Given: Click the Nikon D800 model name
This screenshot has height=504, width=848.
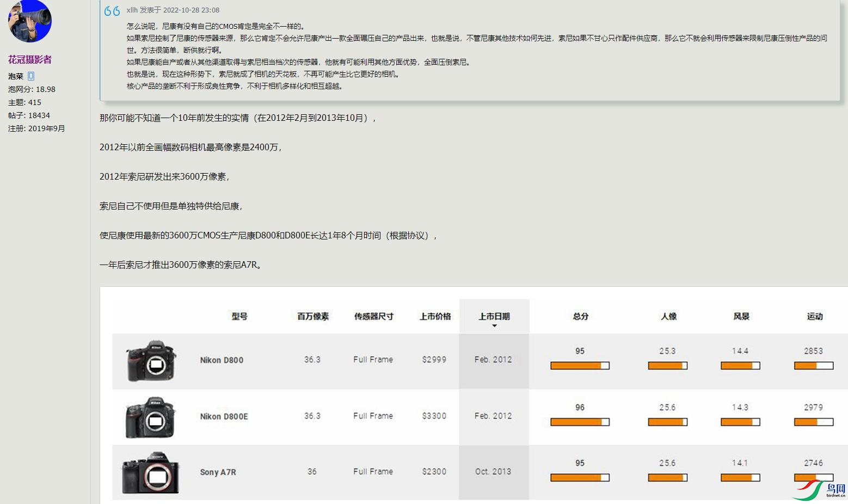Looking at the screenshot, I should coord(222,360).
